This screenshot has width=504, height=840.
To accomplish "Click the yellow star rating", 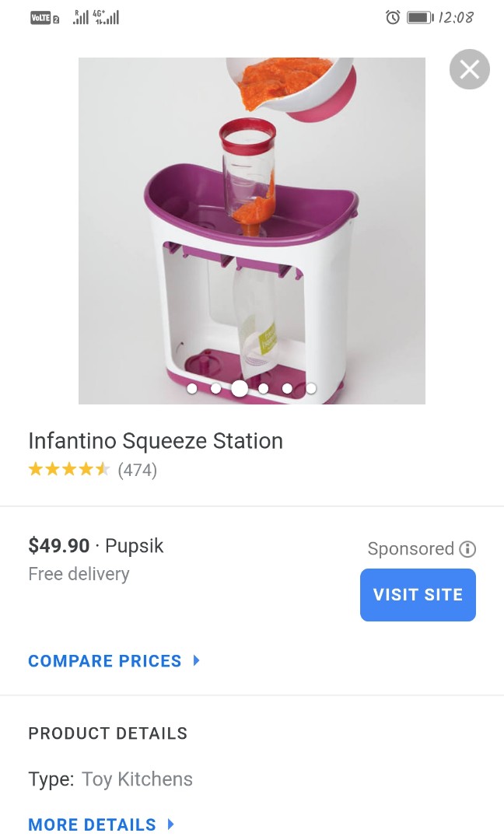I will tap(68, 470).
